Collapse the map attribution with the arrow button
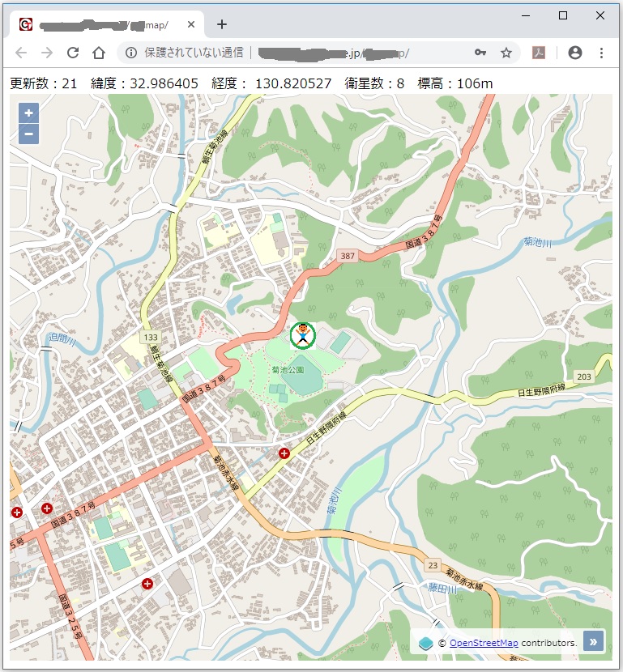The height and width of the screenshot is (672, 623). [x=593, y=642]
